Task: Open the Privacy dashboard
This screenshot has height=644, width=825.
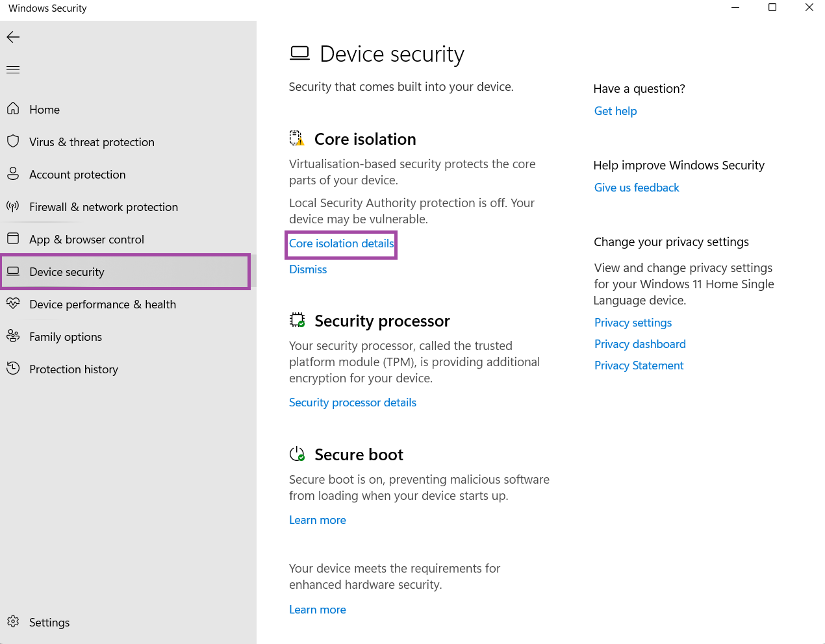Action: (x=640, y=343)
